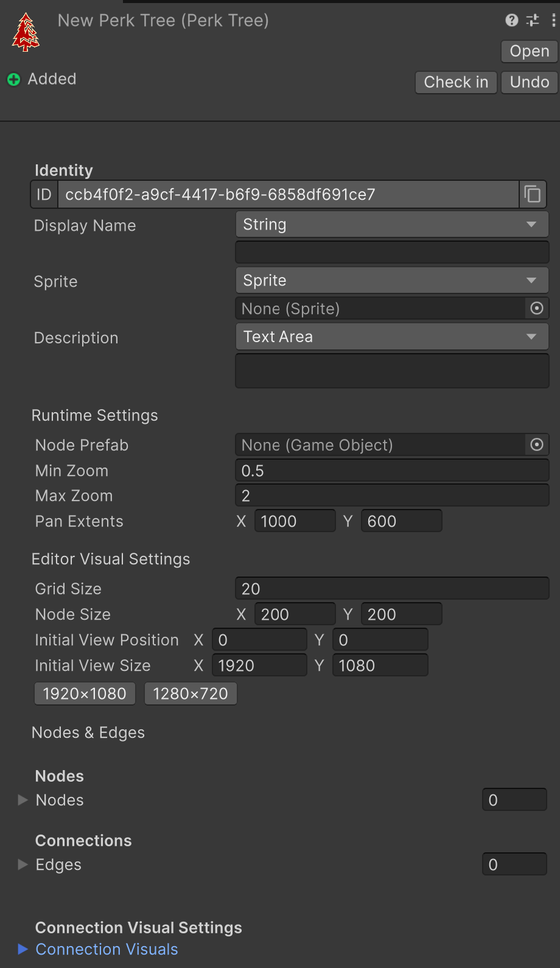
Task: Open the preset selector icon
Action: [533, 20]
